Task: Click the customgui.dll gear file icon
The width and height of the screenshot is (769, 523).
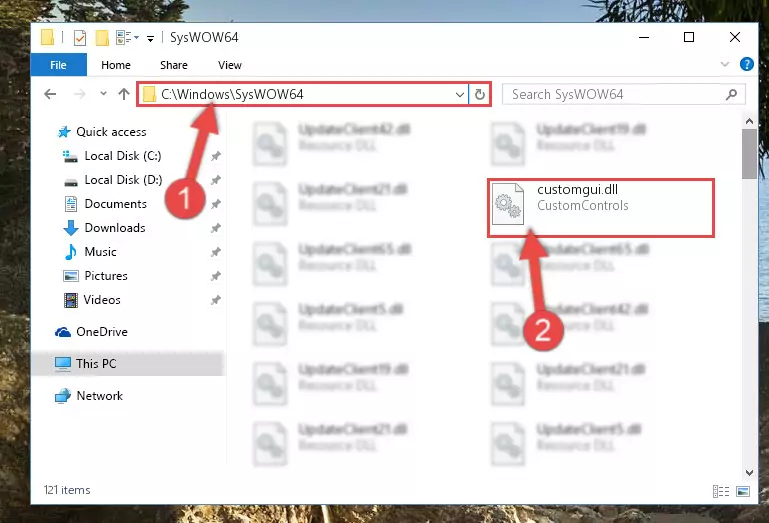Action: pos(508,204)
